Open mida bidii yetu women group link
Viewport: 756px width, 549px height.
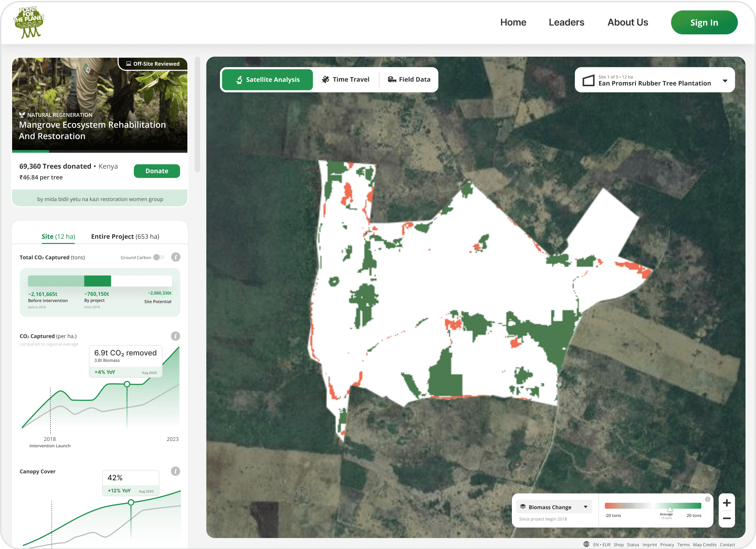[100, 199]
